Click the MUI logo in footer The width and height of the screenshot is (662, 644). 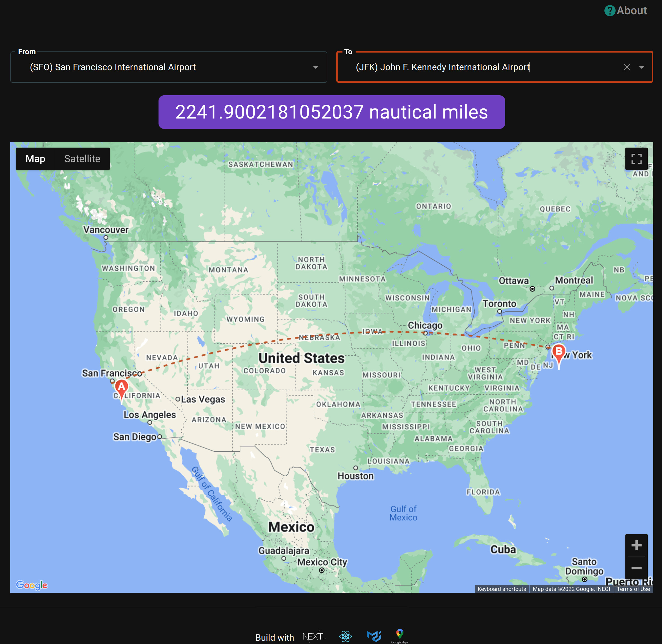pyautogui.click(x=374, y=636)
